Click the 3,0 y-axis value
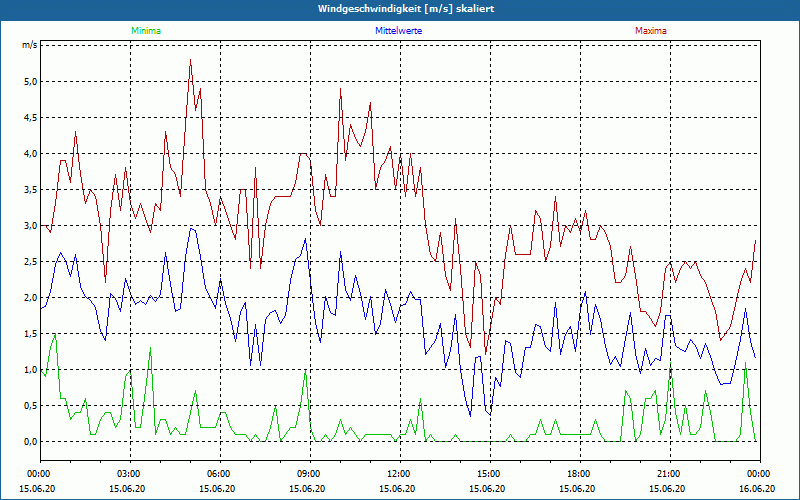 click(31, 226)
